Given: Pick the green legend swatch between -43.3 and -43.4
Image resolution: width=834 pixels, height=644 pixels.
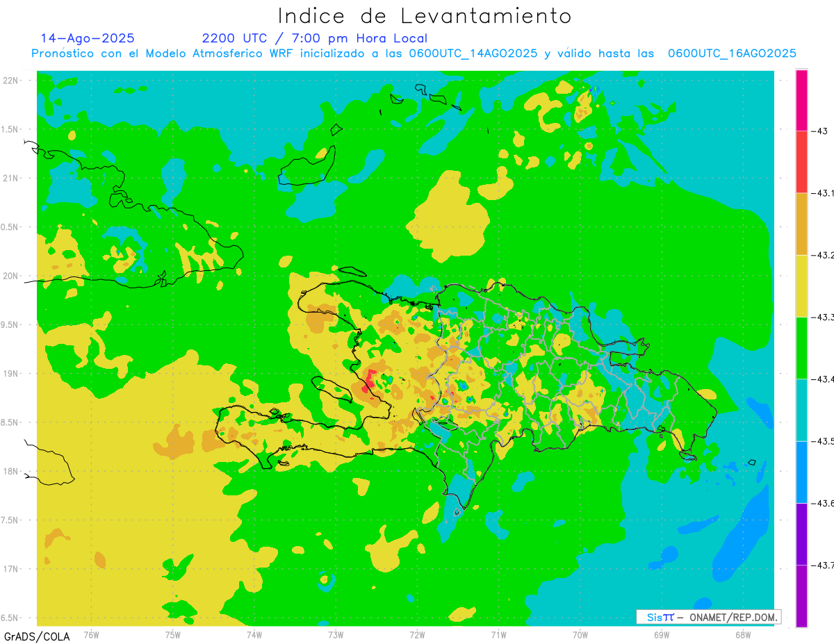Looking at the screenshot, I should (x=801, y=347).
